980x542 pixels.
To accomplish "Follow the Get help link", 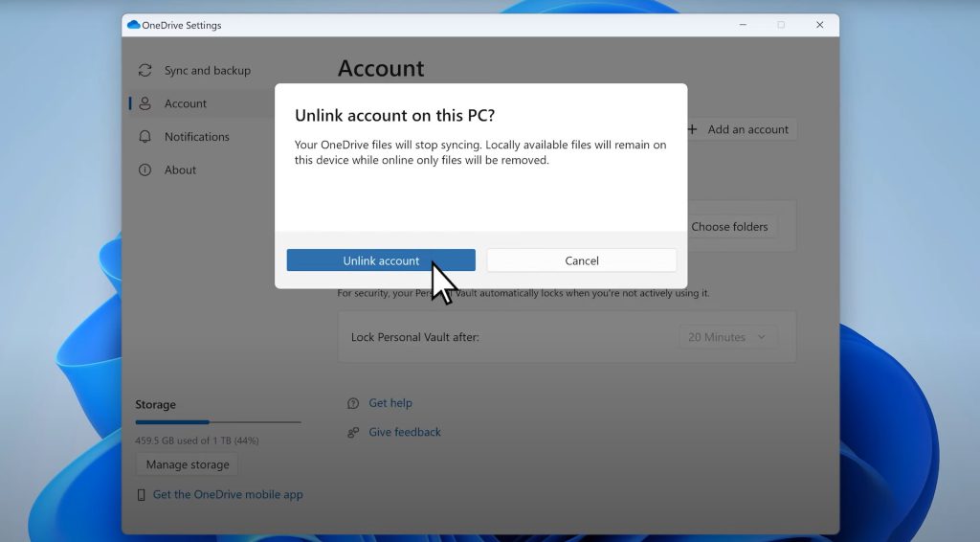I will coord(390,403).
